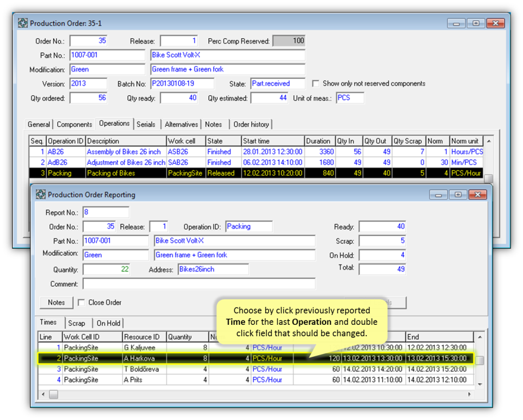The height and width of the screenshot is (420, 523).
Task: Select time row for G Kaljuvee
Action: [256, 348]
